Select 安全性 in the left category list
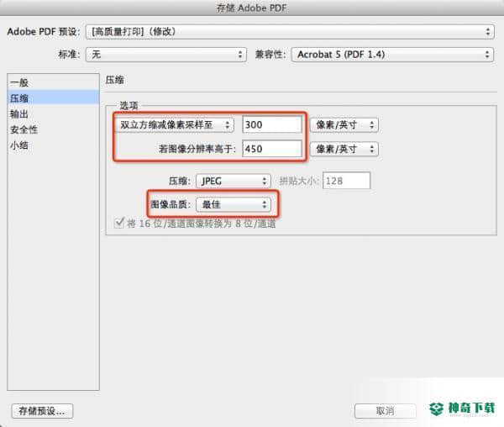 click(x=53, y=129)
